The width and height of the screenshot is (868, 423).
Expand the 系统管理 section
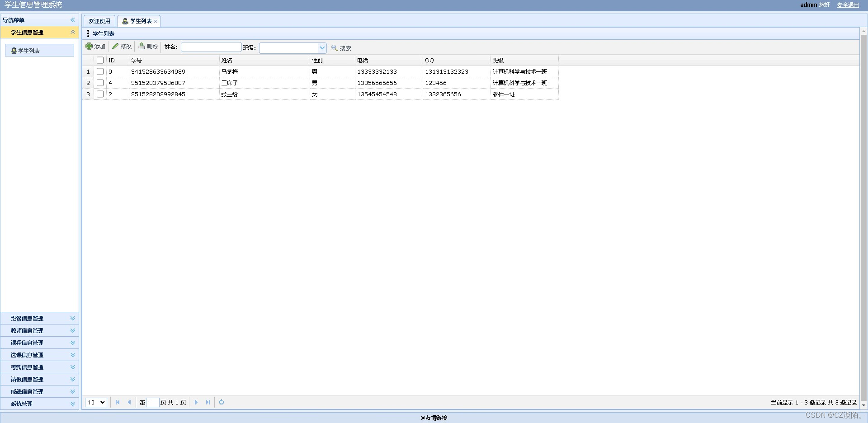pyautogui.click(x=72, y=404)
